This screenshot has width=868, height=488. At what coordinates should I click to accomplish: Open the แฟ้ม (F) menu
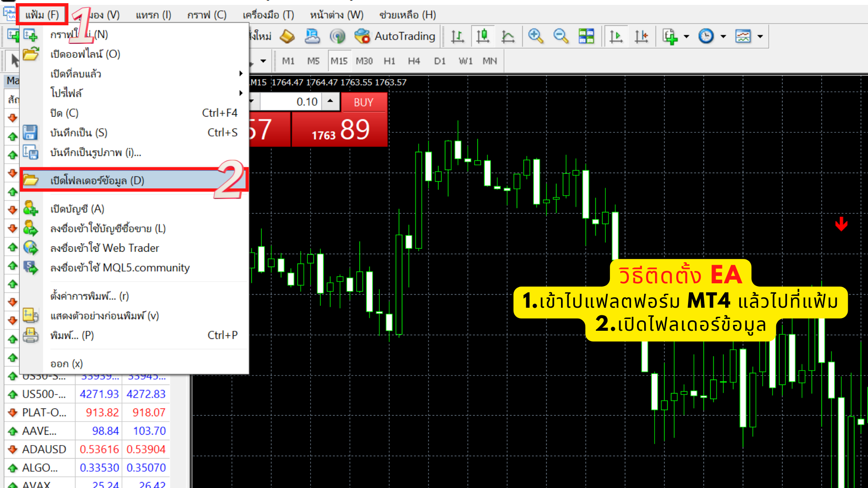click(42, 15)
